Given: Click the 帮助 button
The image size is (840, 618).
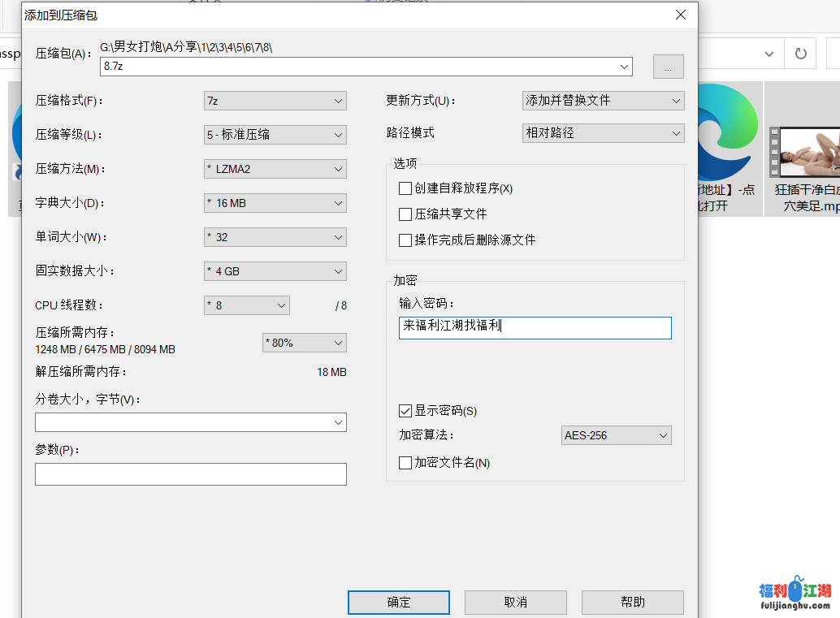Looking at the screenshot, I should click(632, 602).
